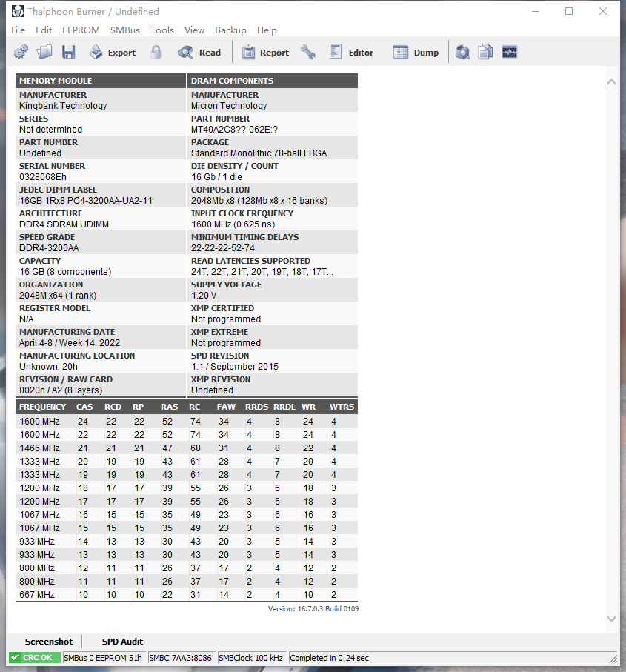Click the WTRS column header

coord(342,407)
